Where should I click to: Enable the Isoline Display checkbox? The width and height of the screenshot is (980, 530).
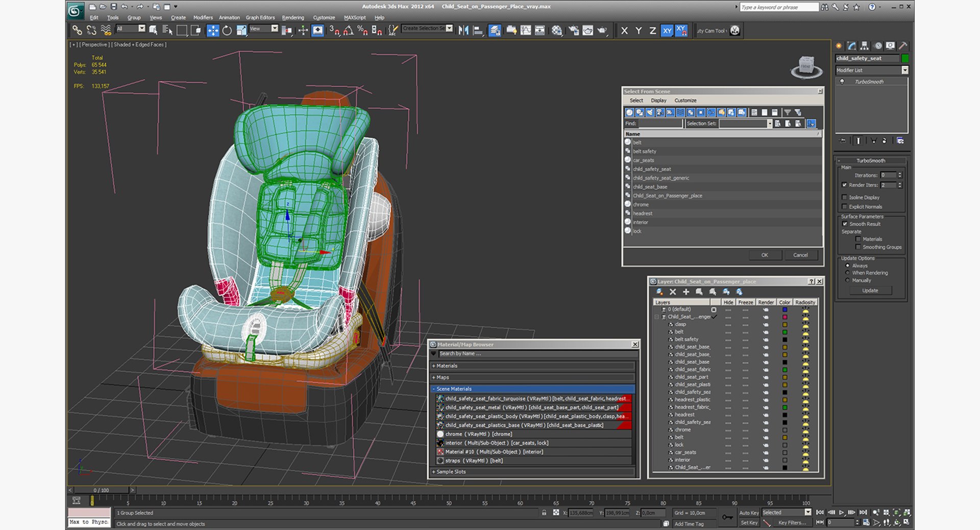tap(844, 197)
